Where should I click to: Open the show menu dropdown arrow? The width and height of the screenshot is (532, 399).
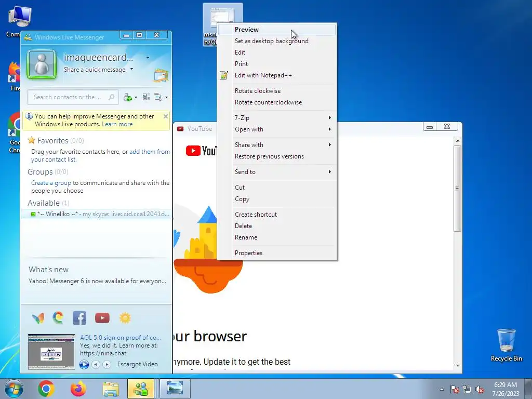pyautogui.click(x=166, y=97)
